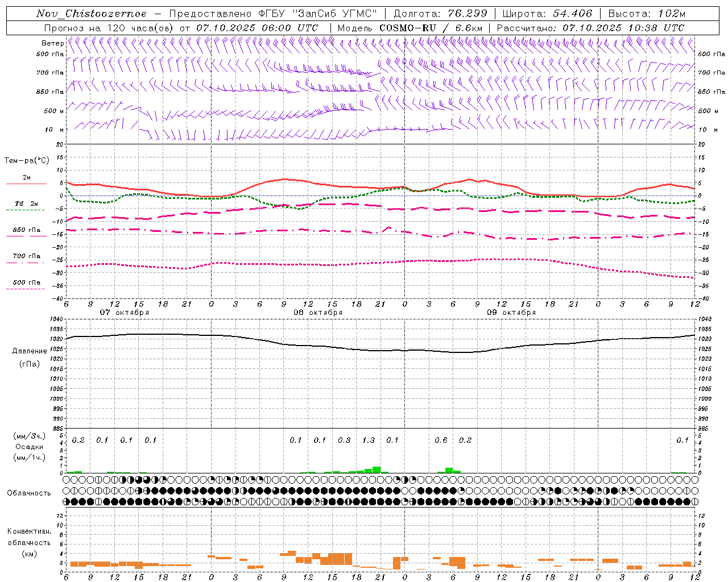
Task: Click the 'Осадки' precipitation panel label
Action: pyautogui.click(x=29, y=447)
